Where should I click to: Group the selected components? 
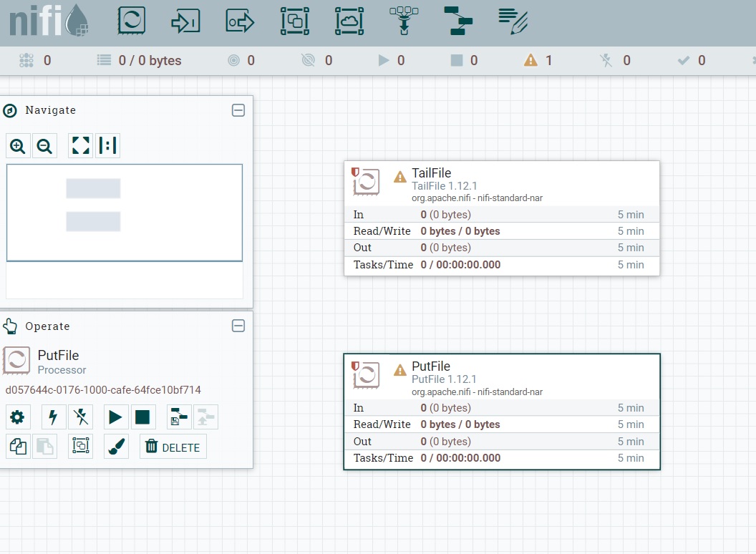coord(80,446)
